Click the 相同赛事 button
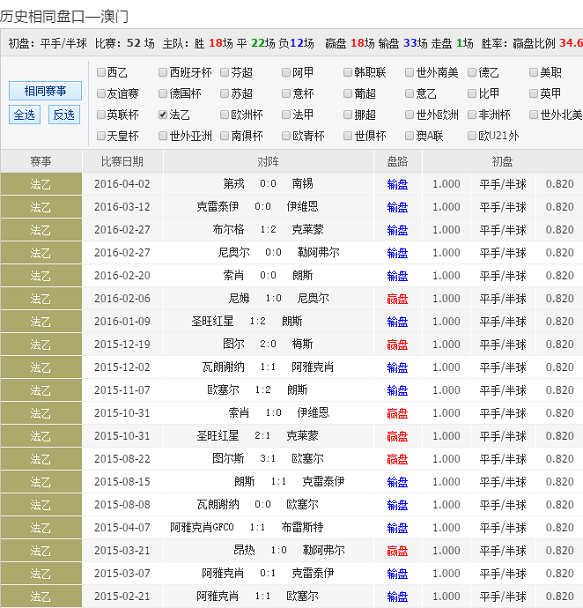 pos(45,91)
